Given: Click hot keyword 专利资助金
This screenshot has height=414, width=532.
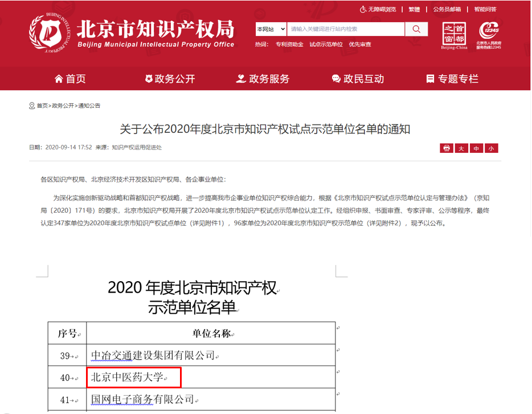Looking at the screenshot, I should coord(289,44).
